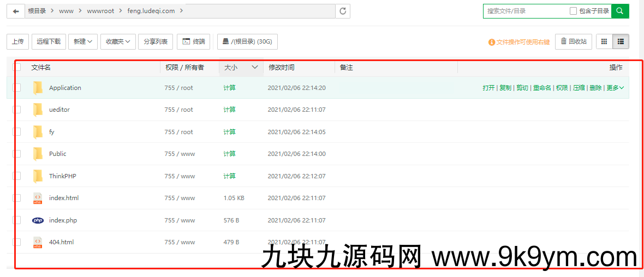Viewport: 644px width, 277px height.
Task: Click the index.php file icon
Action: pos(38,220)
